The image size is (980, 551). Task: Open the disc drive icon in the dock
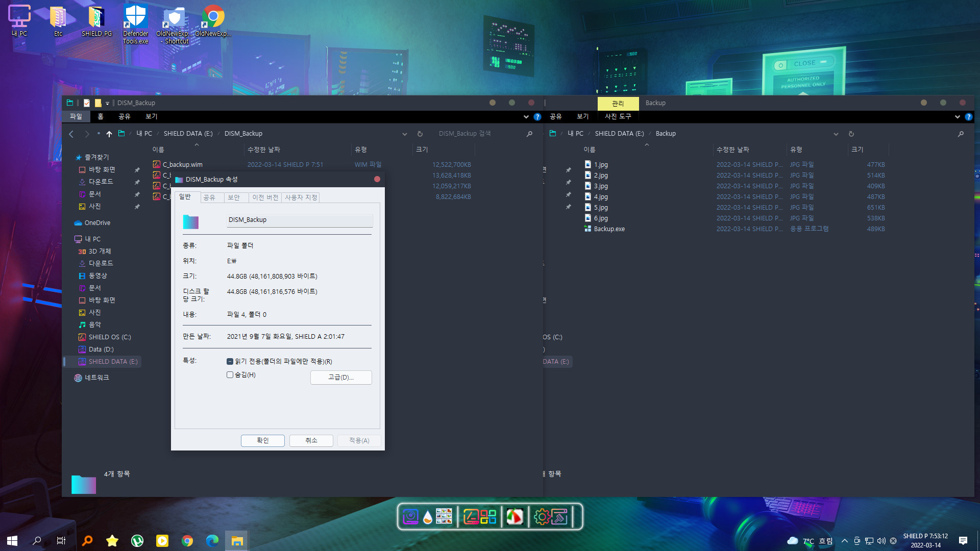click(x=410, y=517)
